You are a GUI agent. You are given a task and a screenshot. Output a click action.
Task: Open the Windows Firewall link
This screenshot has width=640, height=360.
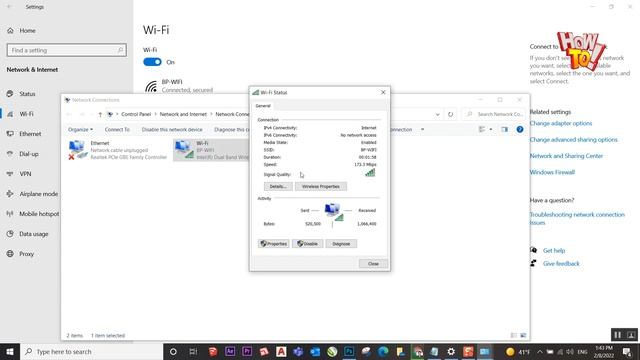[552, 172]
